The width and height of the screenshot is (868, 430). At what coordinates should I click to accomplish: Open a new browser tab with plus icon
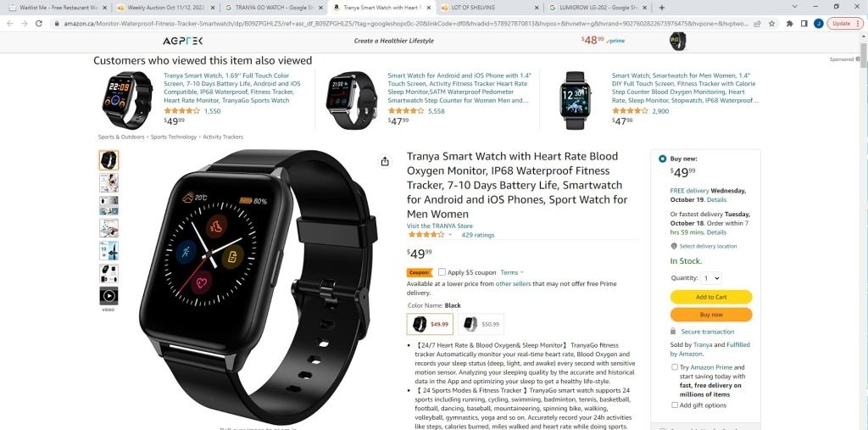pyautogui.click(x=662, y=8)
